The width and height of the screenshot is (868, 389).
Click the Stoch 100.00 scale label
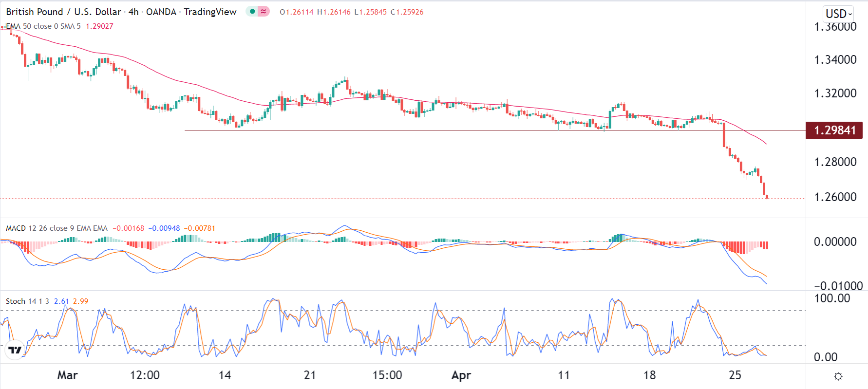[x=832, y=298]
